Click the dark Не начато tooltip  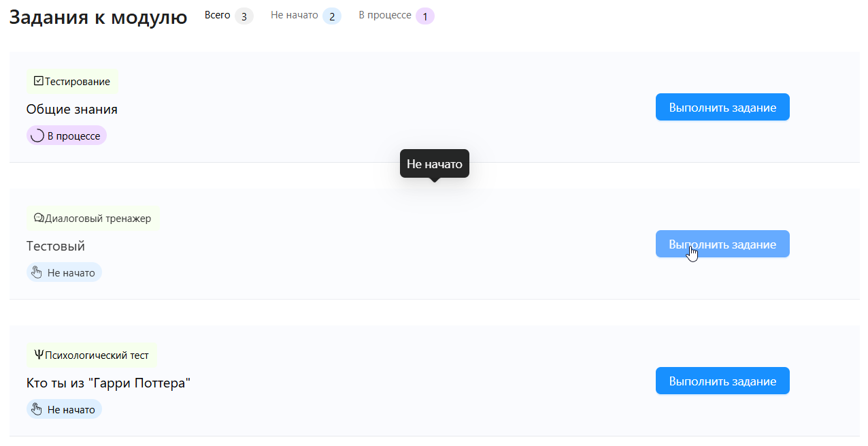point(434,163)
